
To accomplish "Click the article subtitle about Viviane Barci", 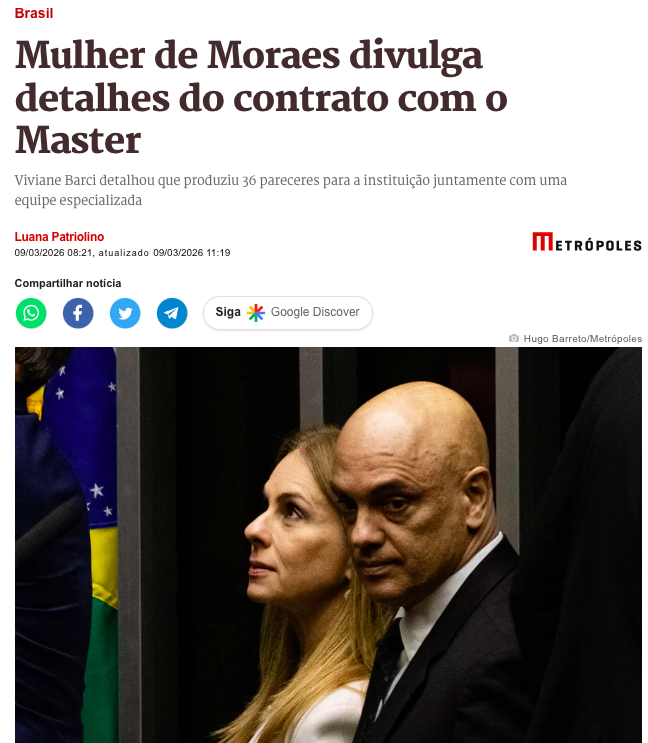I will 290,190.
